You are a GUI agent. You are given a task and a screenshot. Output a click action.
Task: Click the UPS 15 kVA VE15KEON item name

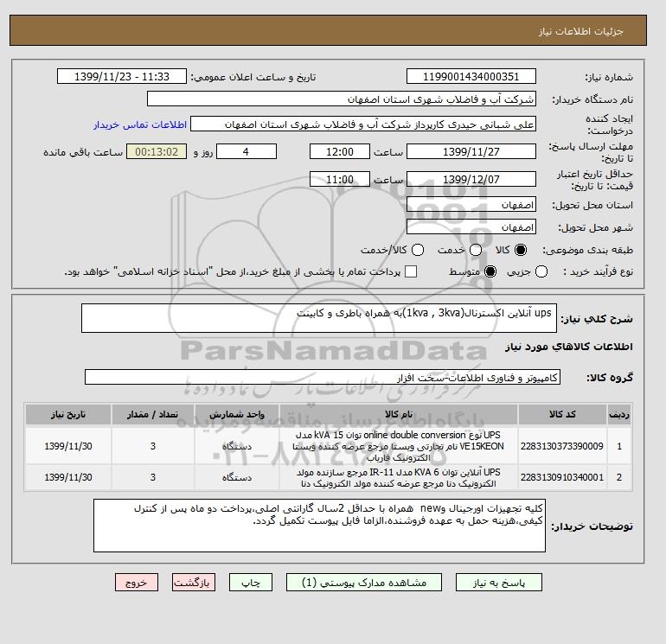pyautogui.click(x=399, y=446)
